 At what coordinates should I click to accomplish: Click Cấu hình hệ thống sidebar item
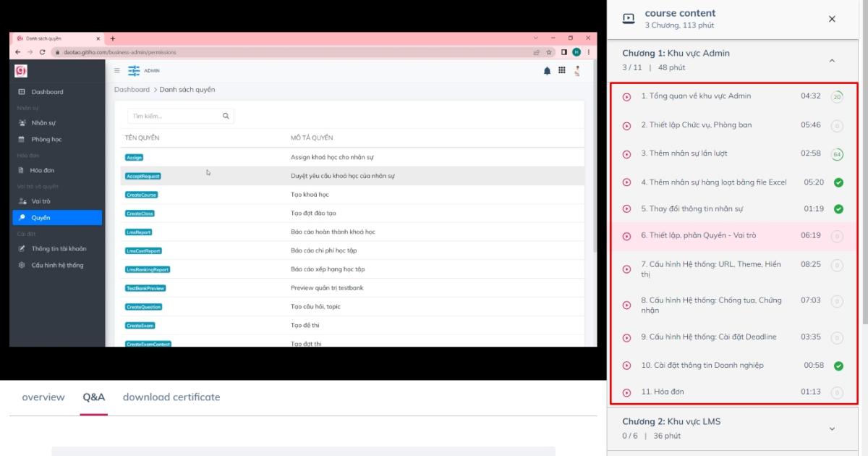57,266
